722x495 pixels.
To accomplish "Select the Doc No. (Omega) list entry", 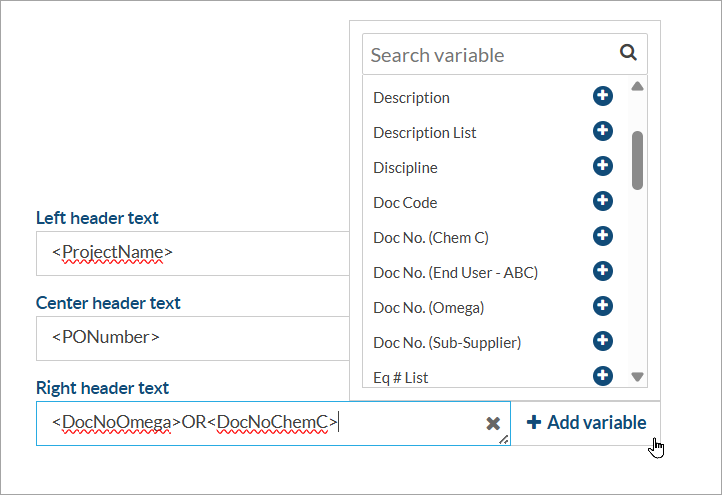I will coord(428,307).
